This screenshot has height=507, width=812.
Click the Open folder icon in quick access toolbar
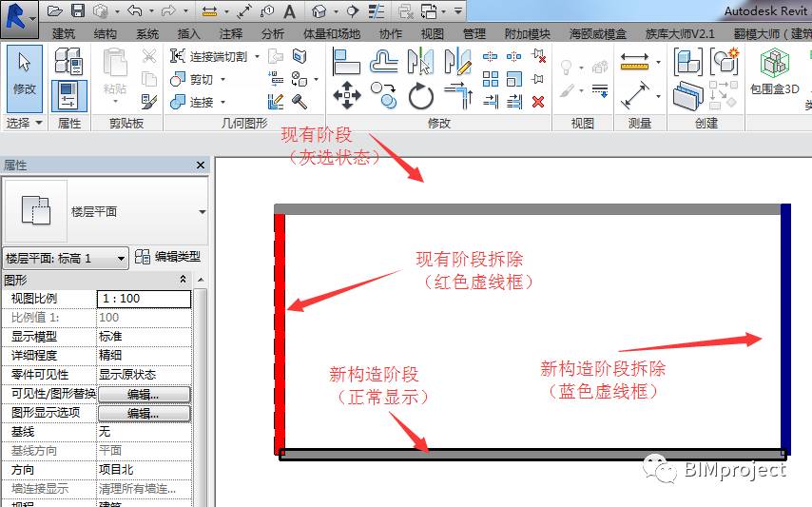tap(55, 10)
